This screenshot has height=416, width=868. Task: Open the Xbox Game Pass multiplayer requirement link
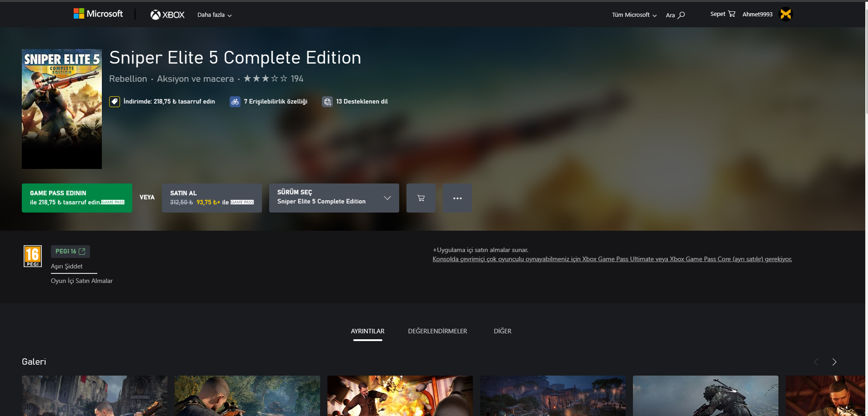click(612, 259)
